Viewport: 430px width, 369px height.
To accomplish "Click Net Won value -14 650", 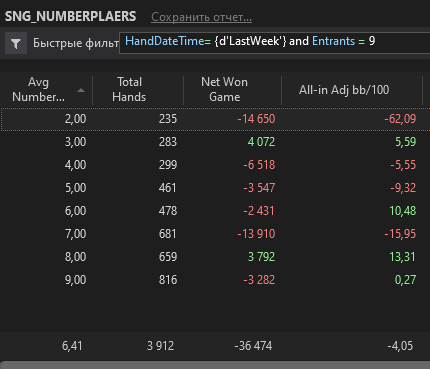I will tap(256, 119).
